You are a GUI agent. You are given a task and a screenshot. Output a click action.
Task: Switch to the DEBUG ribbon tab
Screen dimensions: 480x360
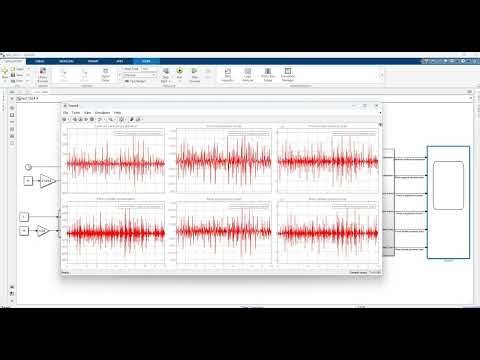coord(40,61)
